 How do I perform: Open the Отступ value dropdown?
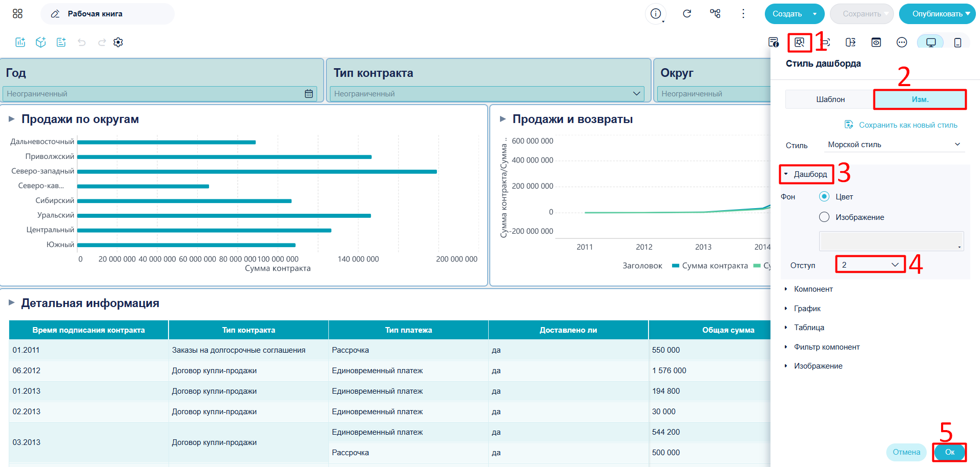pyautogui.click(x=870, y=265)
